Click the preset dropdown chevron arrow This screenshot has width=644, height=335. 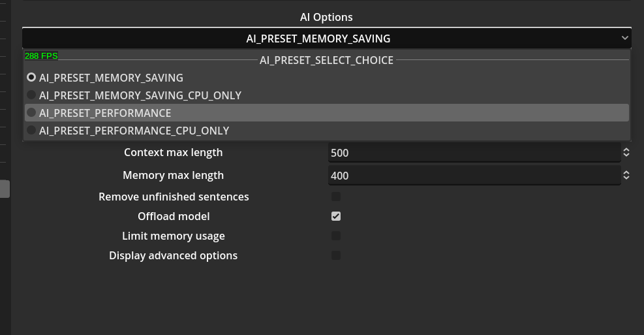625,39
